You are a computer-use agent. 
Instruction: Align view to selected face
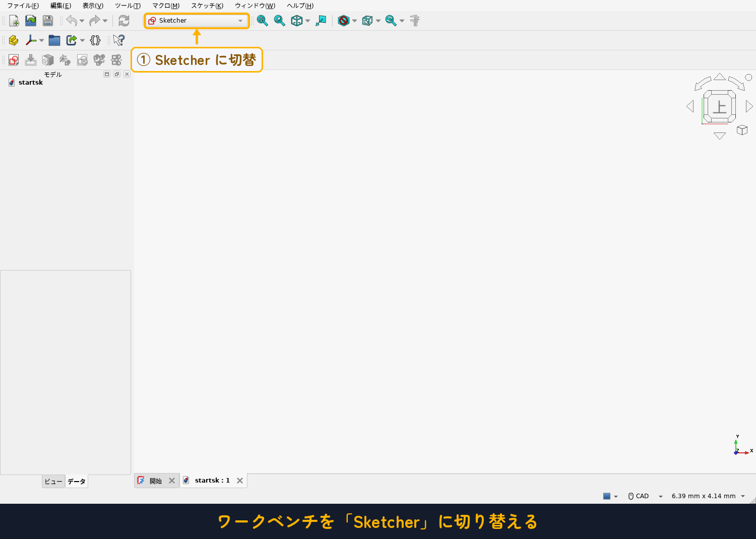point(321,21)
